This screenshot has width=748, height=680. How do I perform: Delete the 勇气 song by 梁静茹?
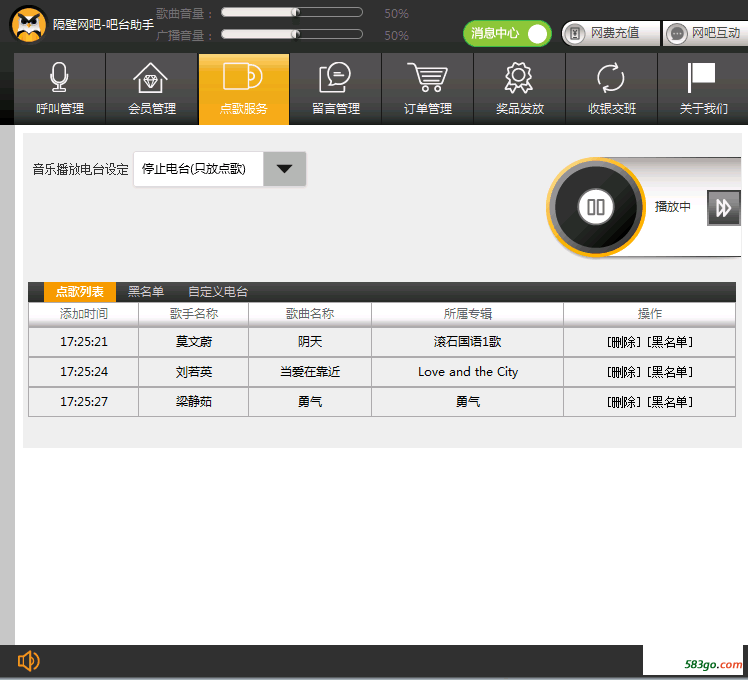pos(624,402)
